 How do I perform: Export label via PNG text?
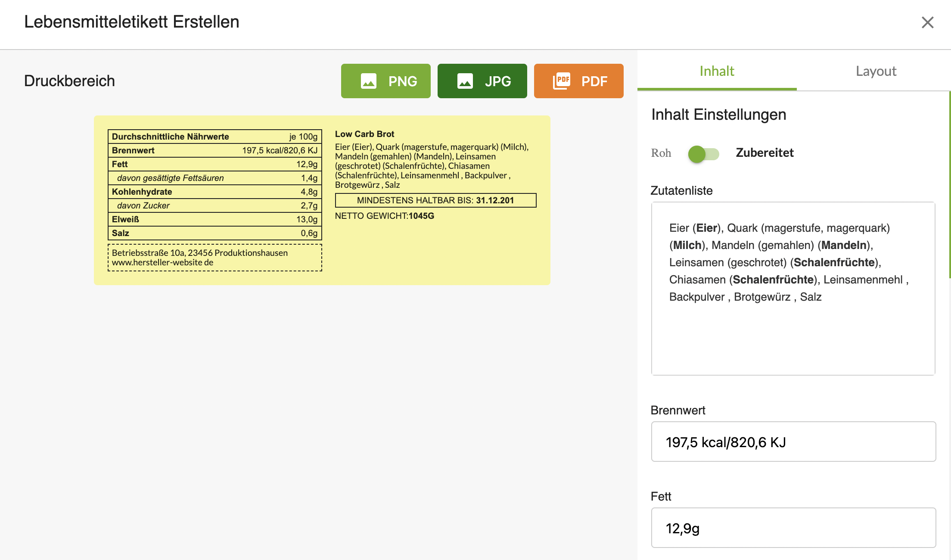(402, 81)
